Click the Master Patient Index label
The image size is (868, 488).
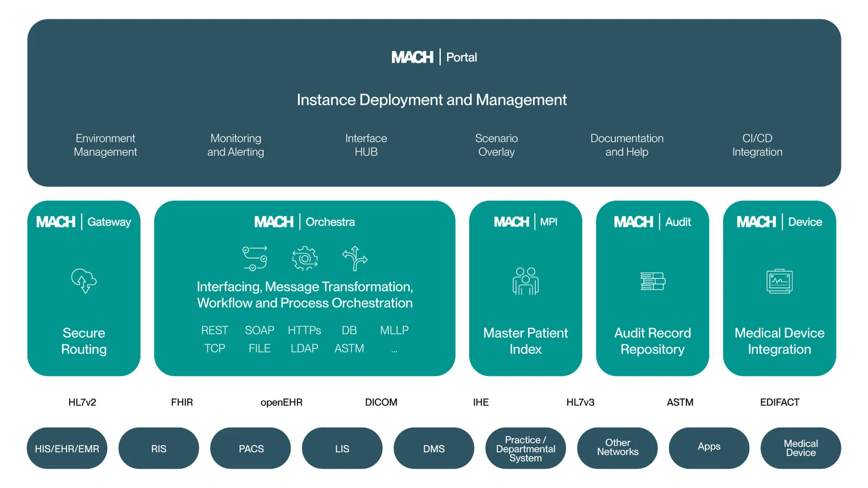(525, 341)
